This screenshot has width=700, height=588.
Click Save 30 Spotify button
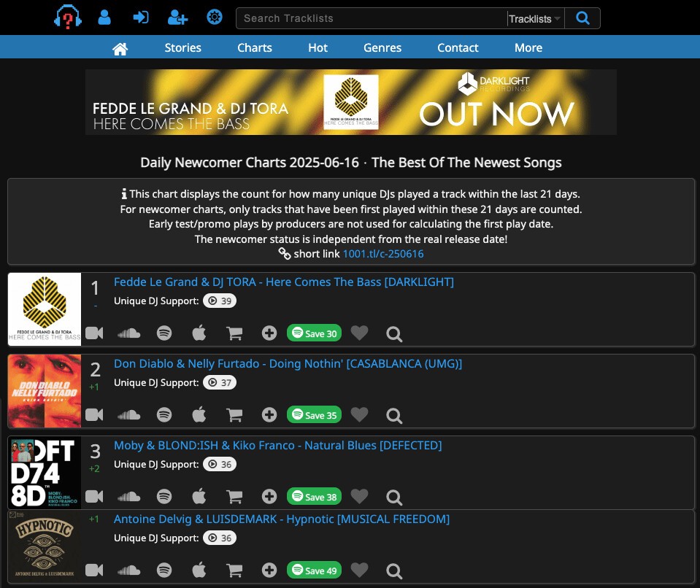pyautogui.click(x=315, y=333)
